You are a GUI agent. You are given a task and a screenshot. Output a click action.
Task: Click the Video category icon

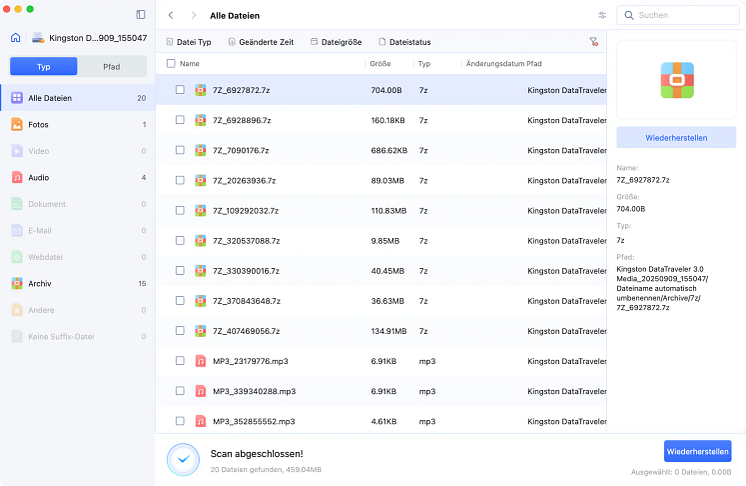click(x=17, y=151)
